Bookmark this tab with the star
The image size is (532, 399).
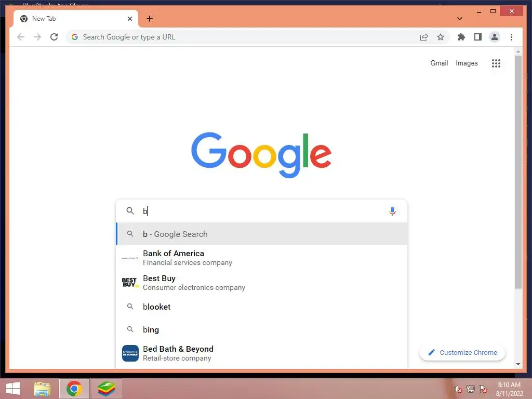[441, 37]
